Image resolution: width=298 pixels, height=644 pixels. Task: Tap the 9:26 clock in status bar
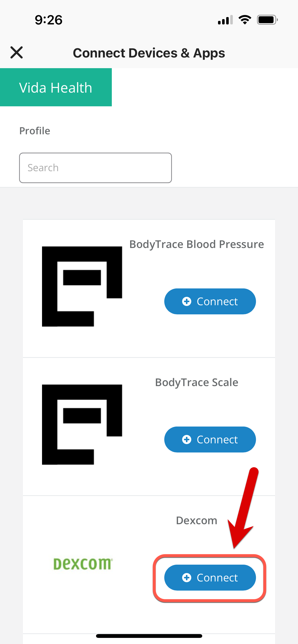click(49, 20)
